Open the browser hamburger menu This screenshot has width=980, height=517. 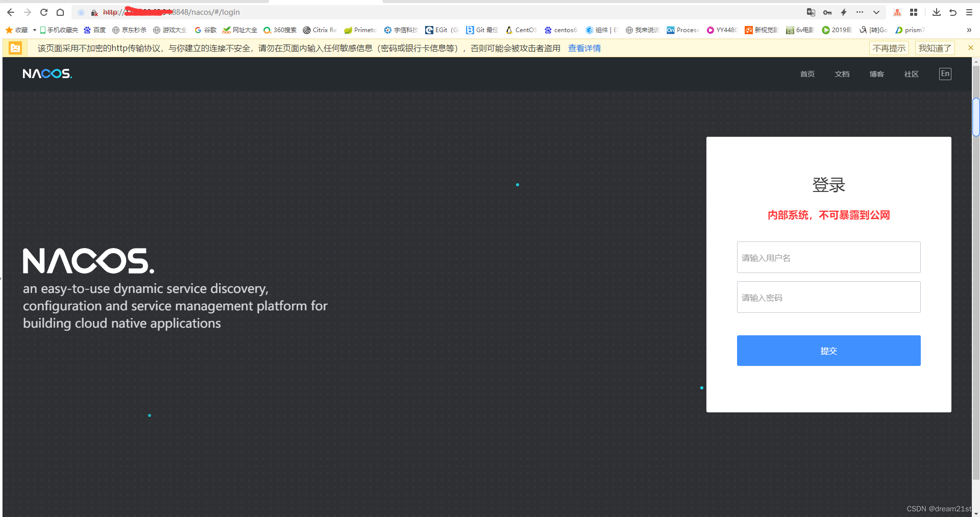tap(969, 12)
